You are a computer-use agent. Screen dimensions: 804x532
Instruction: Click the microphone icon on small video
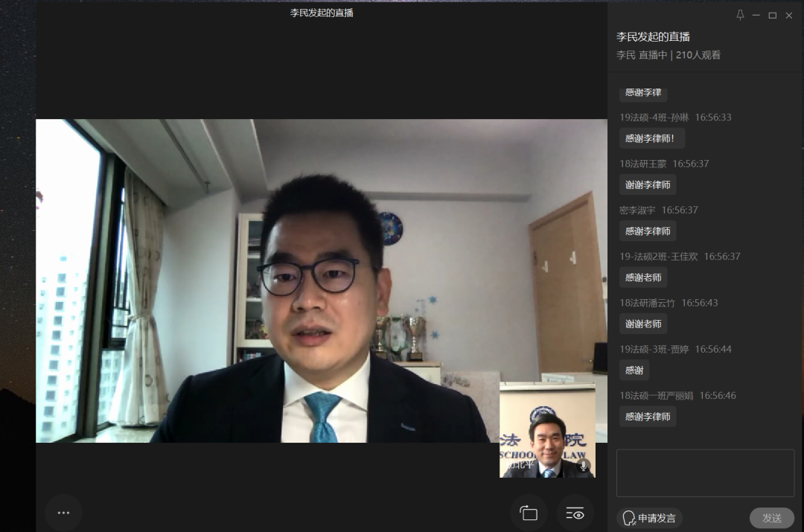coord(583,466)
